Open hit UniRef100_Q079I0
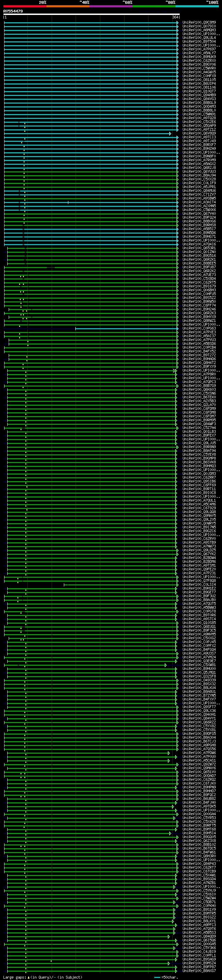Screen dimensions: 222x980 tap(199, 26)
